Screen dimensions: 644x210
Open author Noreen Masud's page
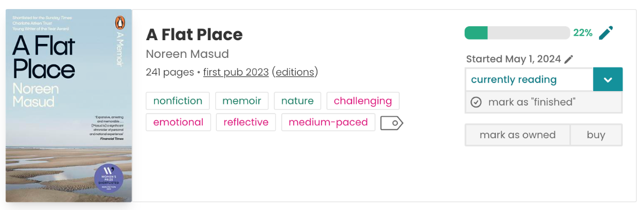pyautogui.click(x=187, y=54)
